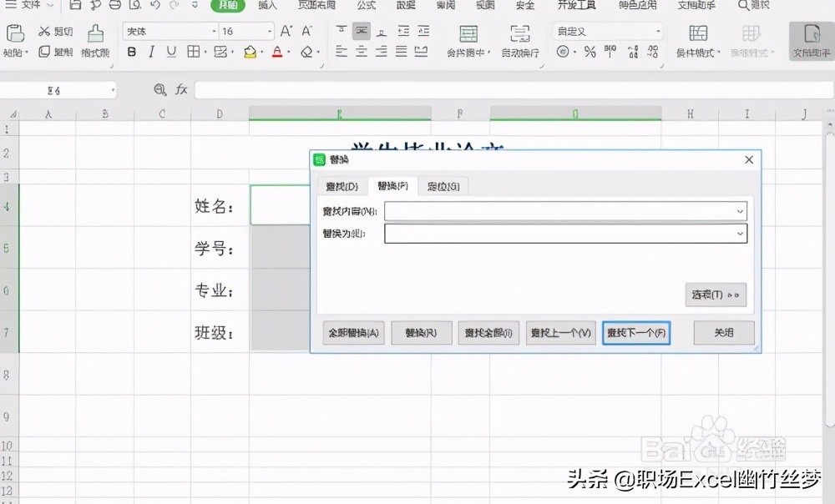Toggle italic formatting
Viewport: 835px width, 504px height.
point(150,52)
